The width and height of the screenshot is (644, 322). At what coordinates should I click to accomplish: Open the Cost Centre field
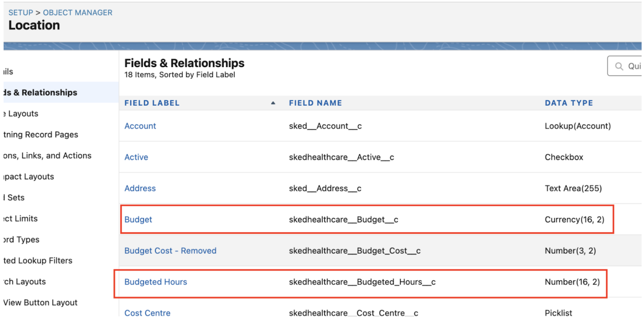click(147, 313)
